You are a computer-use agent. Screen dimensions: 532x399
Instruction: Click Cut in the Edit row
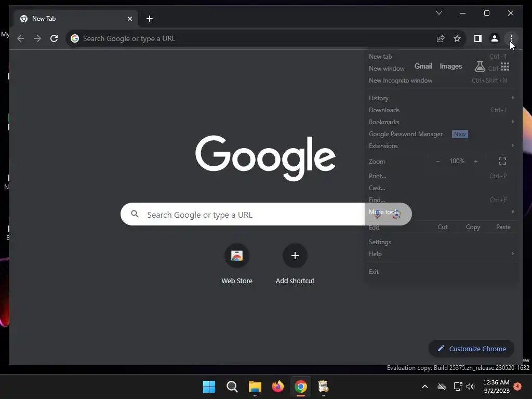coord(443,227)
